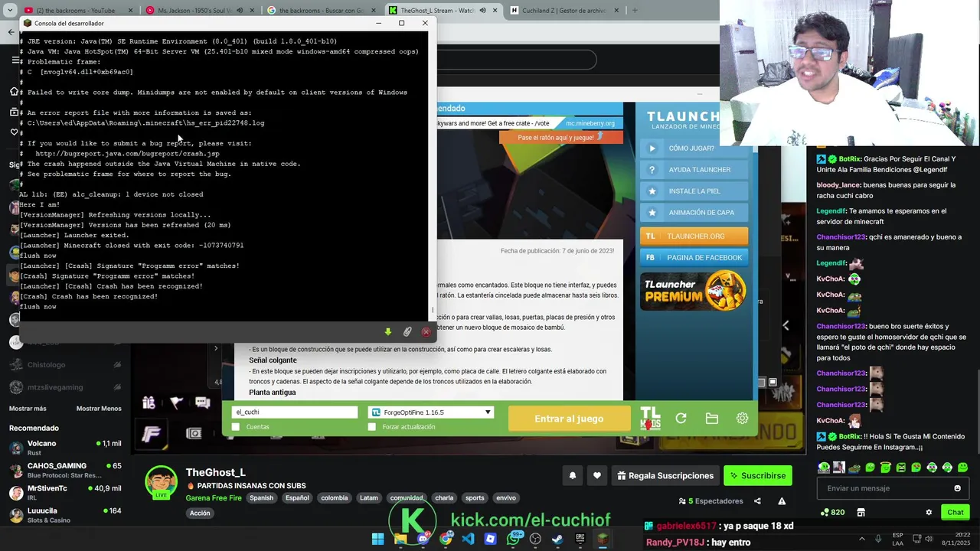Click the chat bubbles icon in game overlay
980x551 pixels.
[203, 403]
